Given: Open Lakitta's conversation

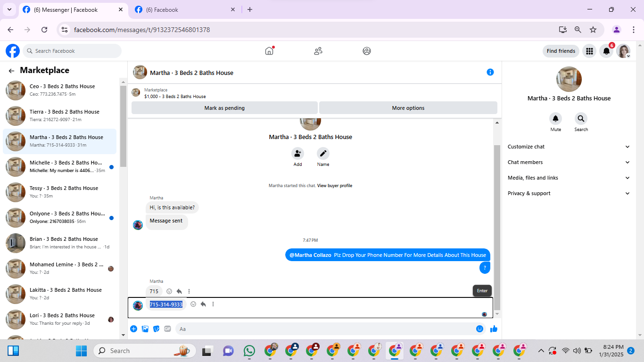Looking at the screenshot, I should [x=59, y=294].
